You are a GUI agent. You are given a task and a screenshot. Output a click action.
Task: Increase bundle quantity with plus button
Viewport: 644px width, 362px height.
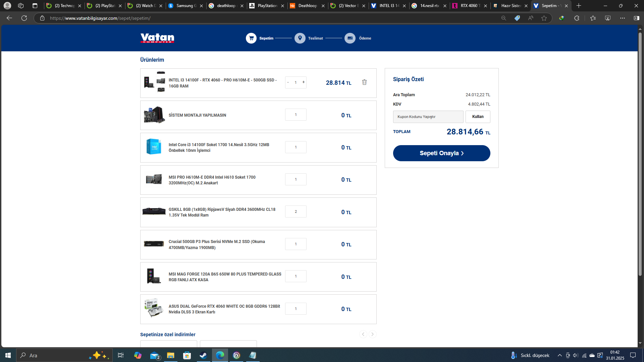tap(304, 82)
